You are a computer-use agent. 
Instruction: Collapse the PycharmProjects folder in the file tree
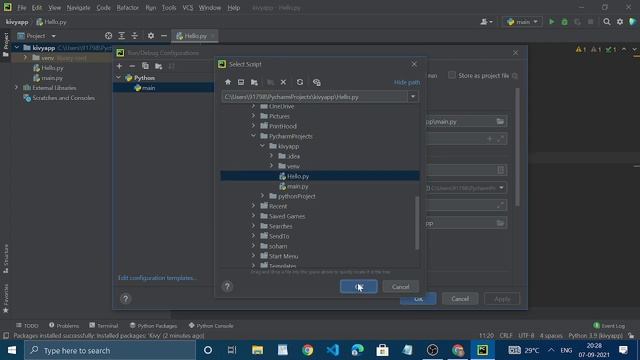[x=253, y=136]
